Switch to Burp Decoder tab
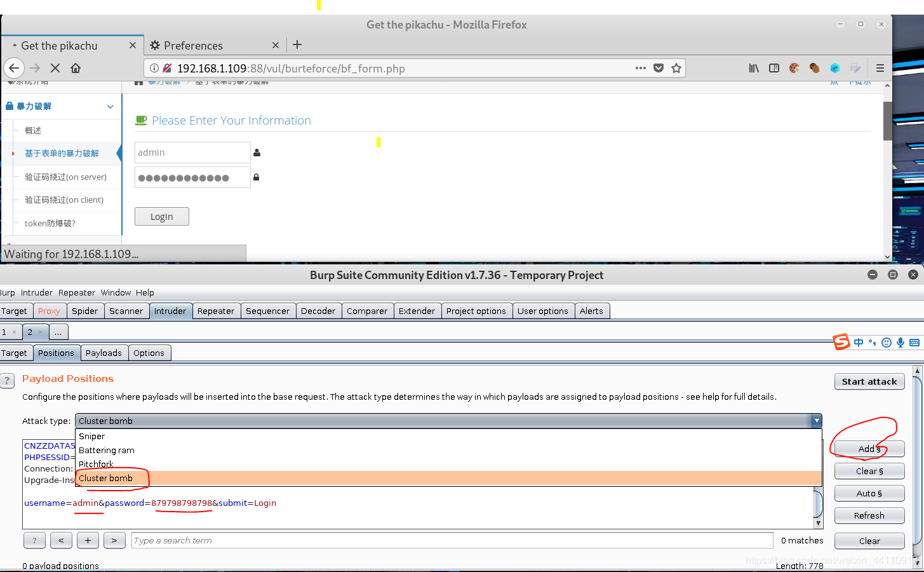Screen dimensions: 924x572 click(x=318, y=311)
